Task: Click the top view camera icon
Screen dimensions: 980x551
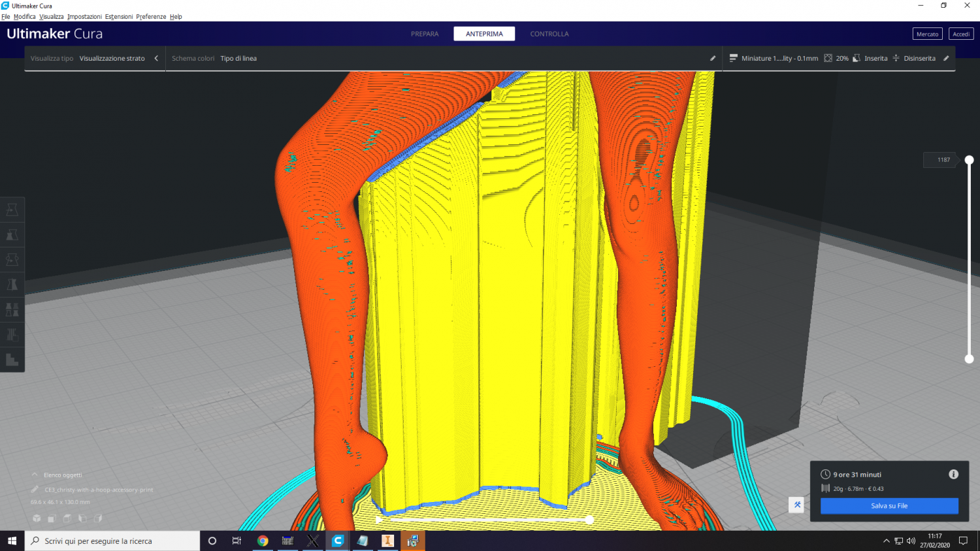Action: point(67,518)
